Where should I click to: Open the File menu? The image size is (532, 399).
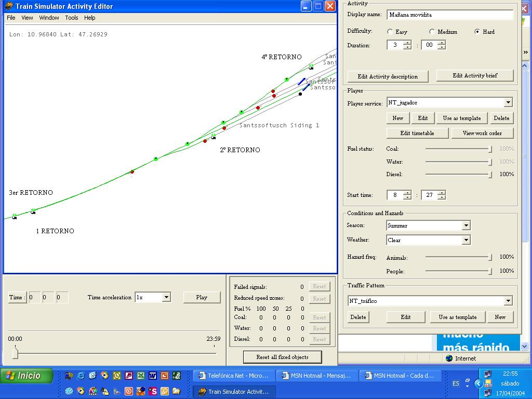[11, 18]
